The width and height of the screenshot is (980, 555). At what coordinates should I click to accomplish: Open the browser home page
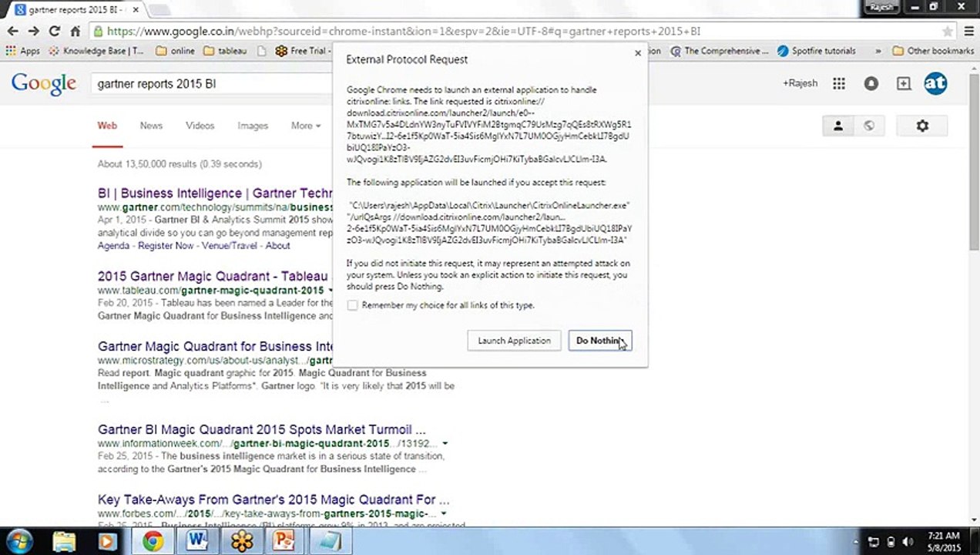pyautogui.click(x=75, y=32)
